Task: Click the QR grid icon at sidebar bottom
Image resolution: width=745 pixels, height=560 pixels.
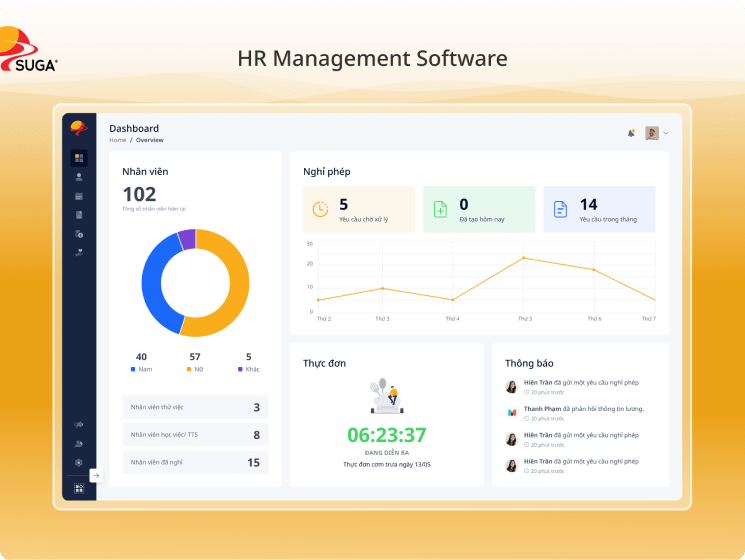Action: [x=79, y=489]
